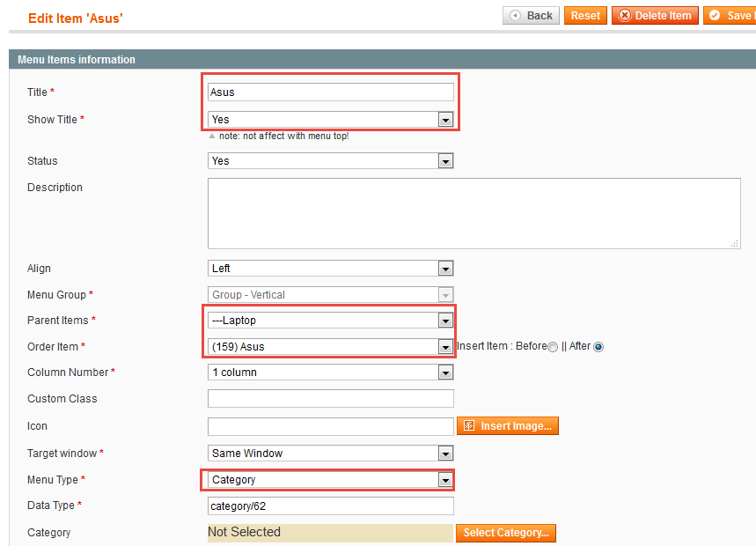Open the Menu Type dropdown showing Category
This screenshot has width=756, height=546.
(331, 480)
